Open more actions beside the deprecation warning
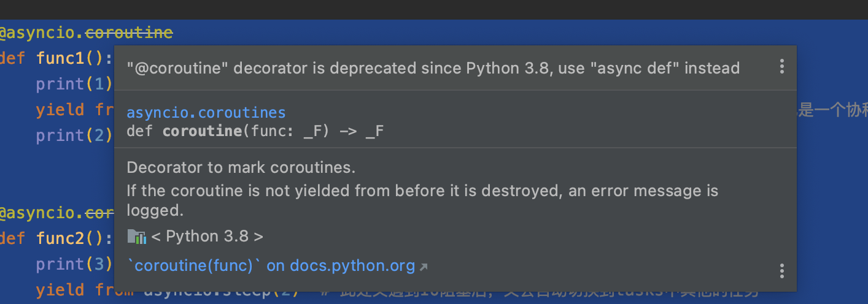The image size is (868, 304). (x=781, y=66)
